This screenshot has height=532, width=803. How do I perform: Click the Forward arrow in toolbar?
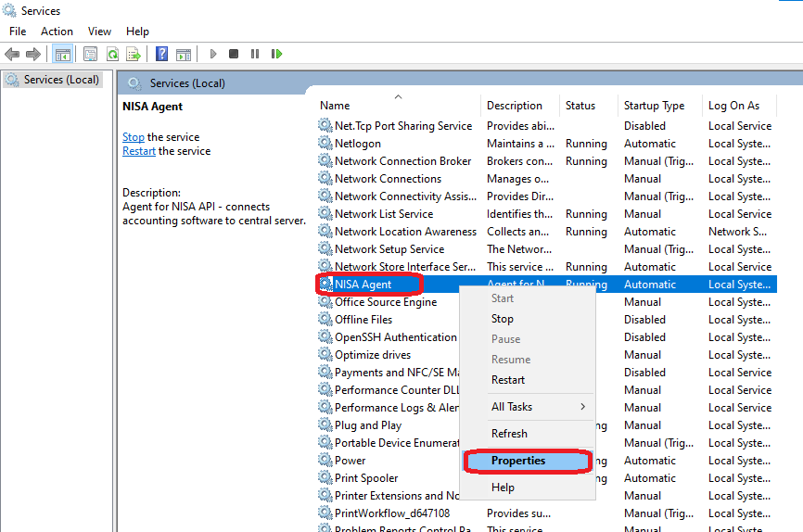pyautogui.click(x=33, y=55)
